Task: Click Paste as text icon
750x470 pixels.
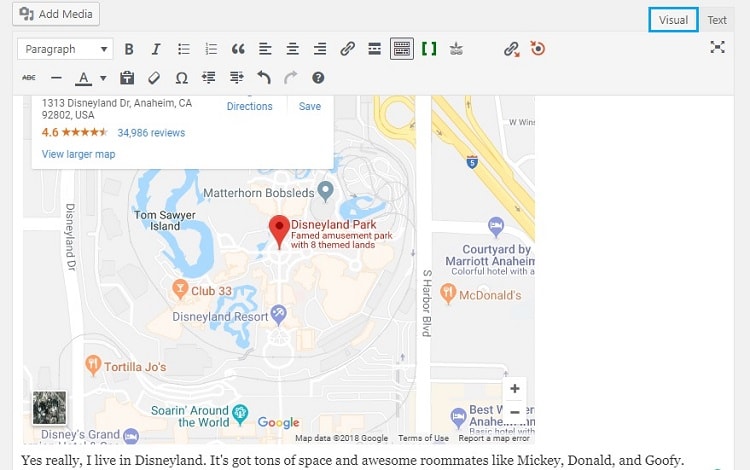Action: click(x=127, y=77)
